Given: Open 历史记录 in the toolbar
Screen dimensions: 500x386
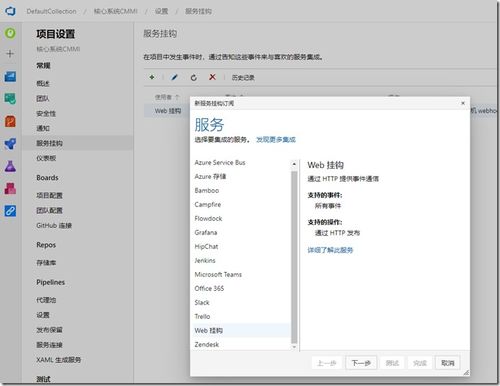Looking at the screenshot, I should (243, 78).
